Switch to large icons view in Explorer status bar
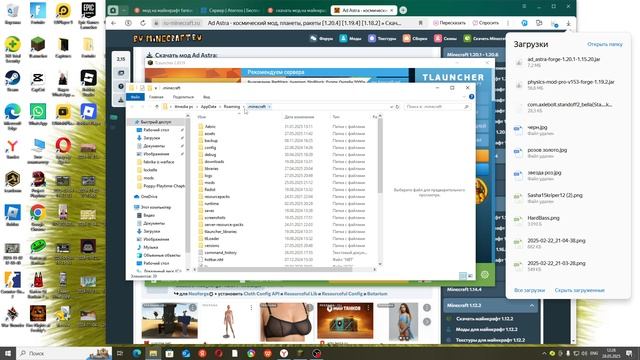The height and width of the screenshot is (360, 640). tap(470, 276)
